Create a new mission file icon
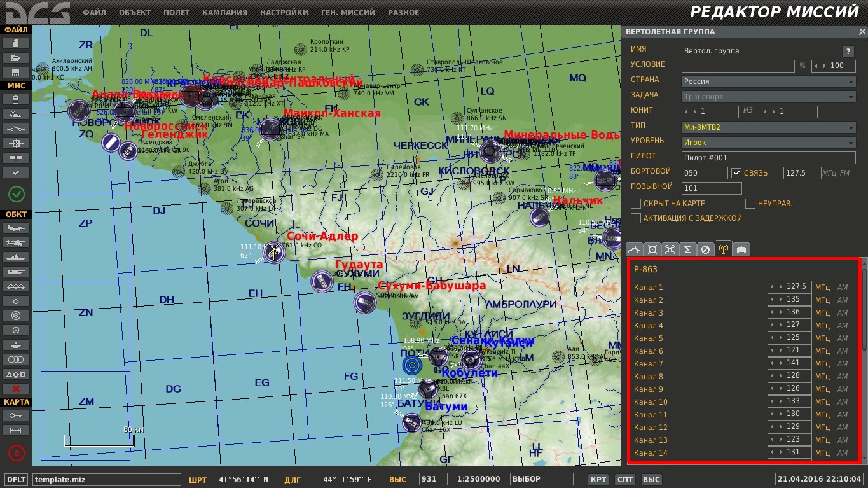Image resolution: width=868 pixels, height=488 pixels. pyautogui.click(x=16, y=43)
